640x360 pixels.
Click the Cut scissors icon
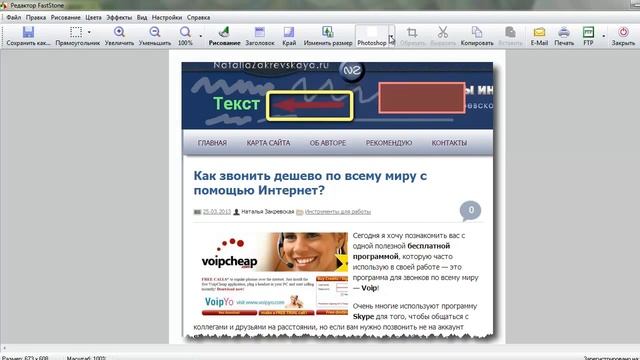443,32
